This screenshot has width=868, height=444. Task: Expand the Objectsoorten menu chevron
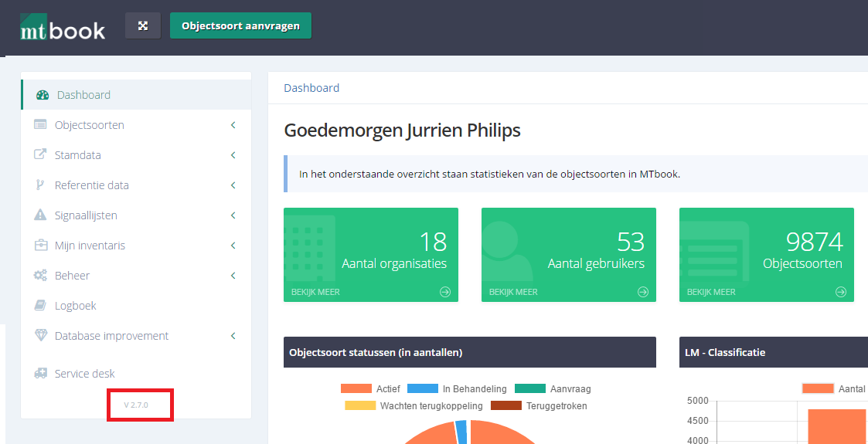coord(233,125)
